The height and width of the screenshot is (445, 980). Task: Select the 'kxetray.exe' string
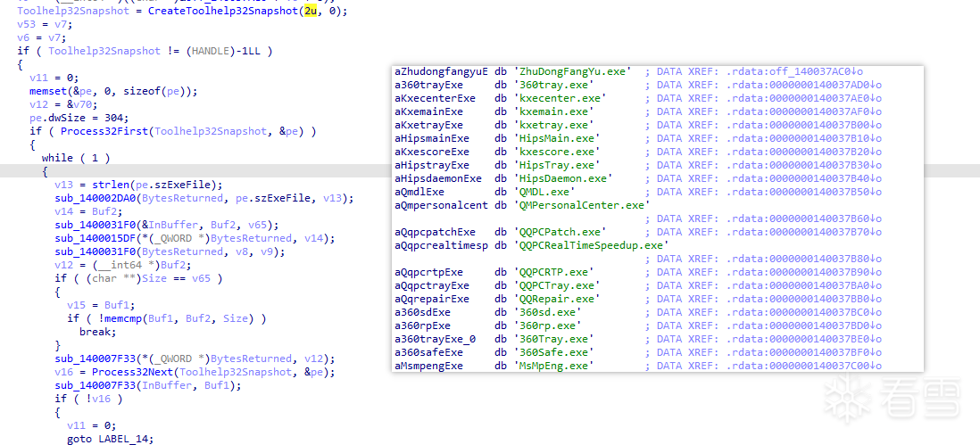click(x=553, y=125)
